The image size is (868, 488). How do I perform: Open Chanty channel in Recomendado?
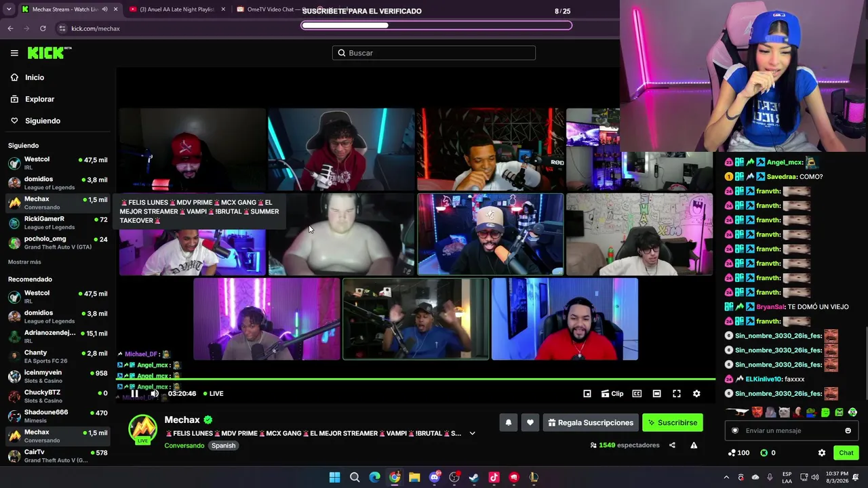58,357
